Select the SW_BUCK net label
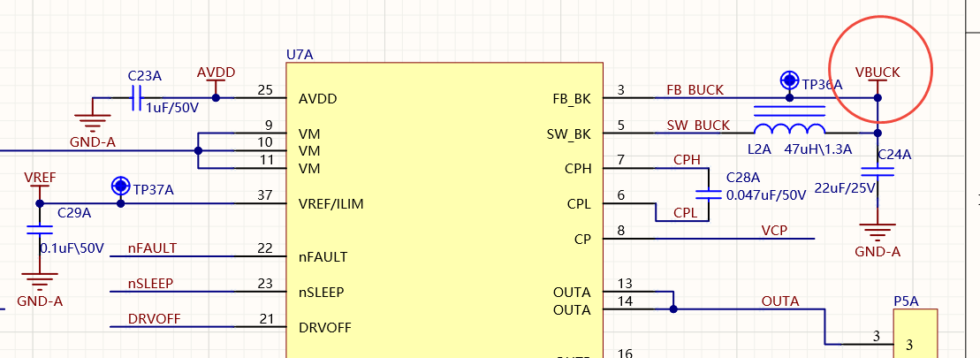Image resolution: width=980 pixels, height=358 pixels. 698,125
